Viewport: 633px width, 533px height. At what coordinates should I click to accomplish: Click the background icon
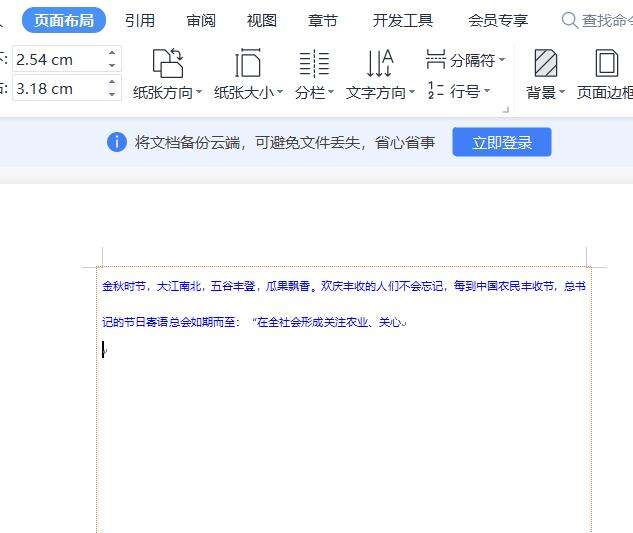point(546,63)
